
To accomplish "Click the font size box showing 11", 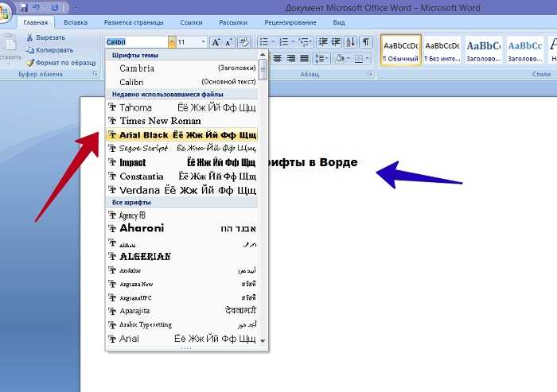I will pyautogui.click(x=188, y=42).
